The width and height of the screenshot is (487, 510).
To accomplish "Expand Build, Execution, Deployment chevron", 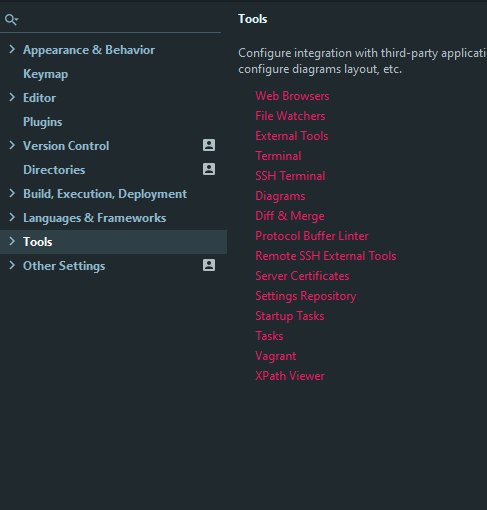I will click(12, 193).
